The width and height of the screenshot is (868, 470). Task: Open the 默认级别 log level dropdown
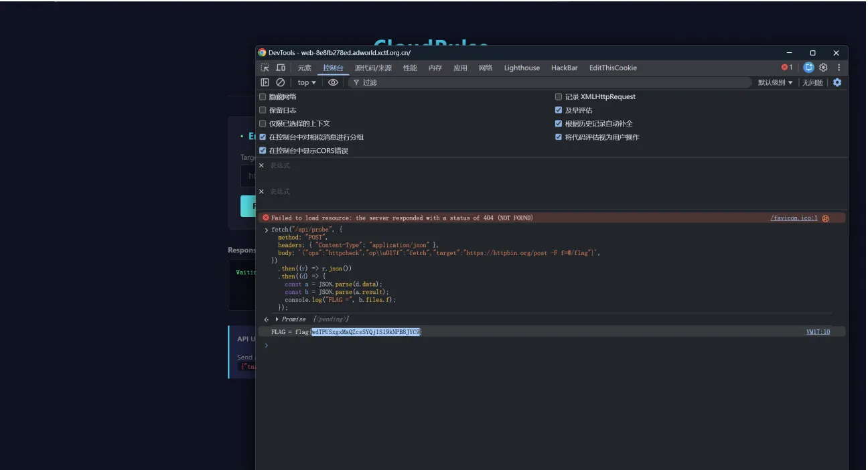775,82
